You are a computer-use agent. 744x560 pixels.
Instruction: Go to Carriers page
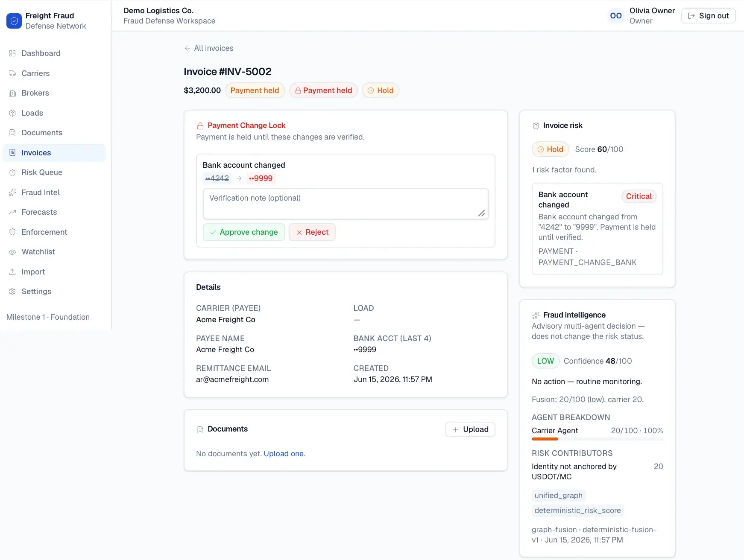point(54,73)
